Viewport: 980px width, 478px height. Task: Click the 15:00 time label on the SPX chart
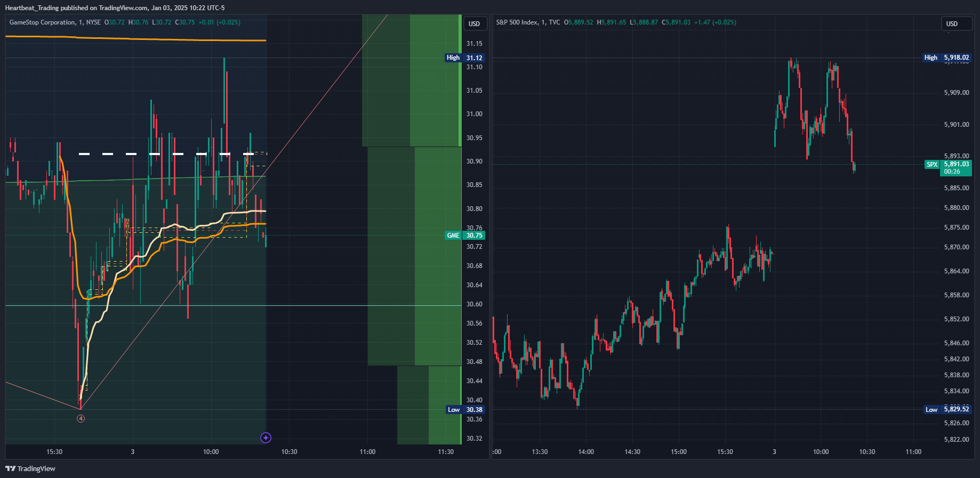coord(679,452)
